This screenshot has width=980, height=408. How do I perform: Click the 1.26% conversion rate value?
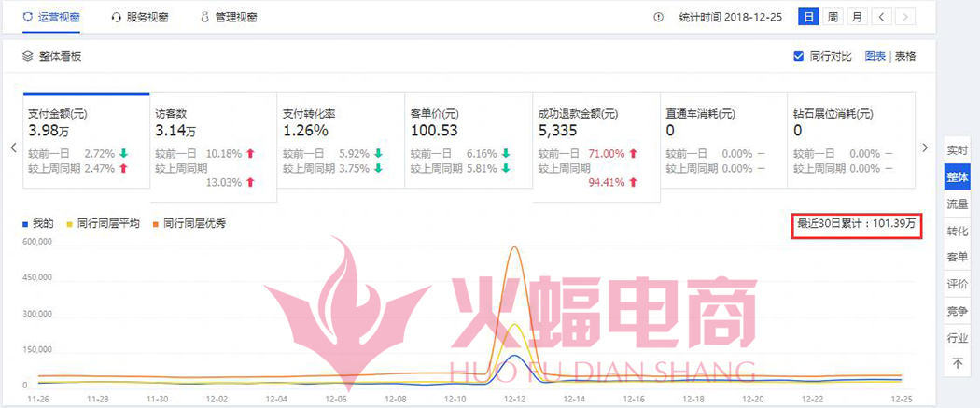tap(305, 132)
